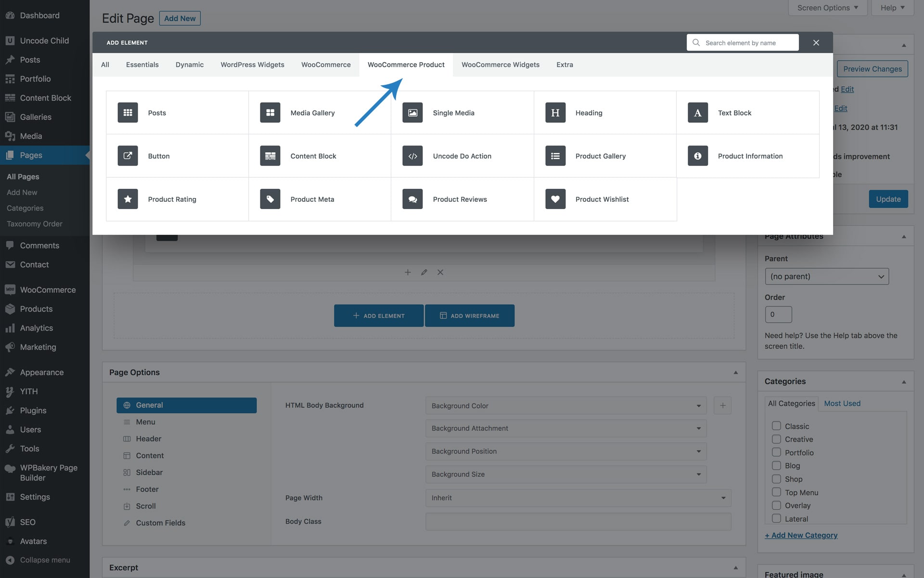This screenshot has width=924, height=578.
Task: Choose the Single Media image icon
Action: tap(412, 112)
